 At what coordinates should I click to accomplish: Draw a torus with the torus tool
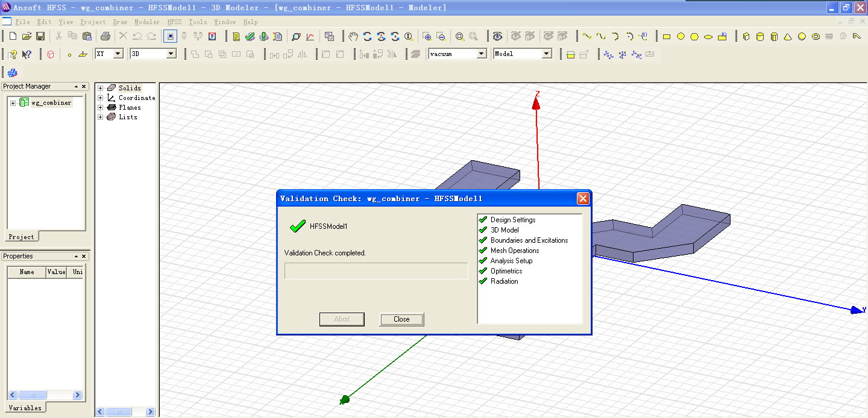coord(816,36)
